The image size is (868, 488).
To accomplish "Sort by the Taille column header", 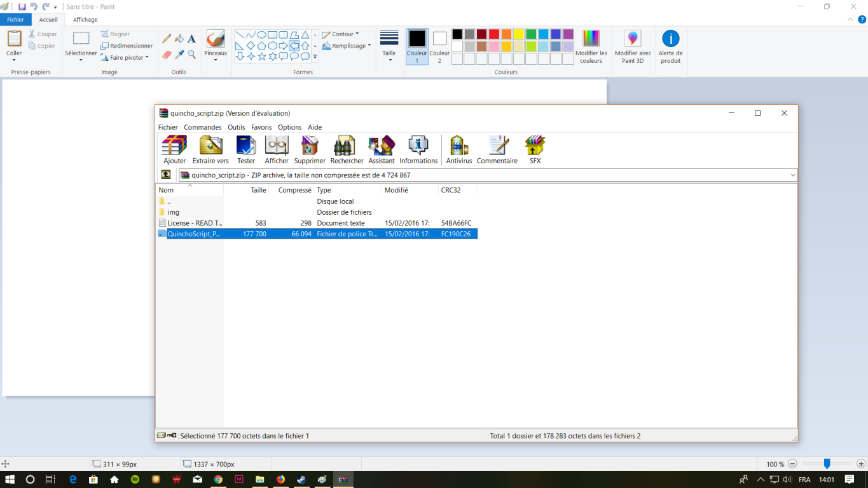I will click(246, 190).
